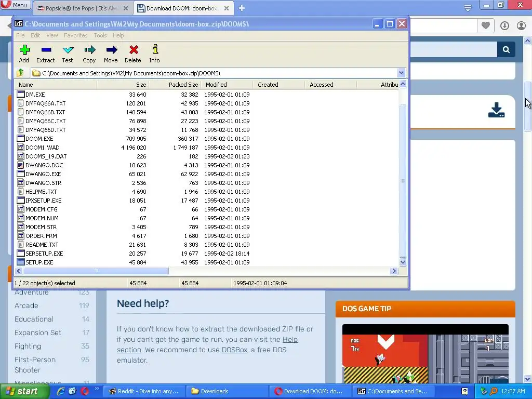
Task: Follow the DOSBox link
Action: click(x=234, y=350)
